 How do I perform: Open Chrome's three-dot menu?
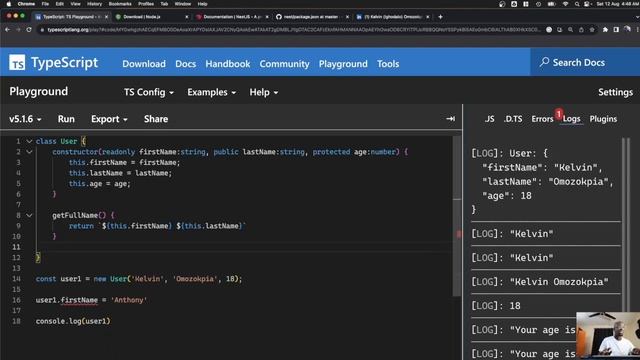click(637, 30)
